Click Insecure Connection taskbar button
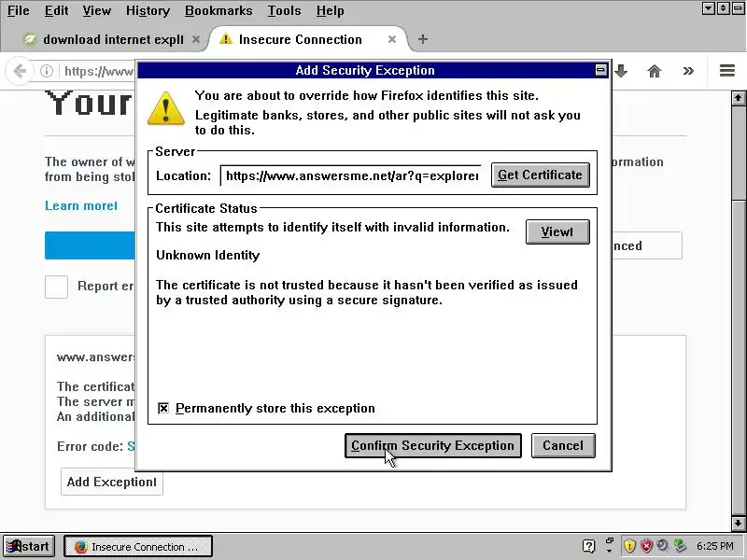The image size is (747, 560). pos(137,546)
